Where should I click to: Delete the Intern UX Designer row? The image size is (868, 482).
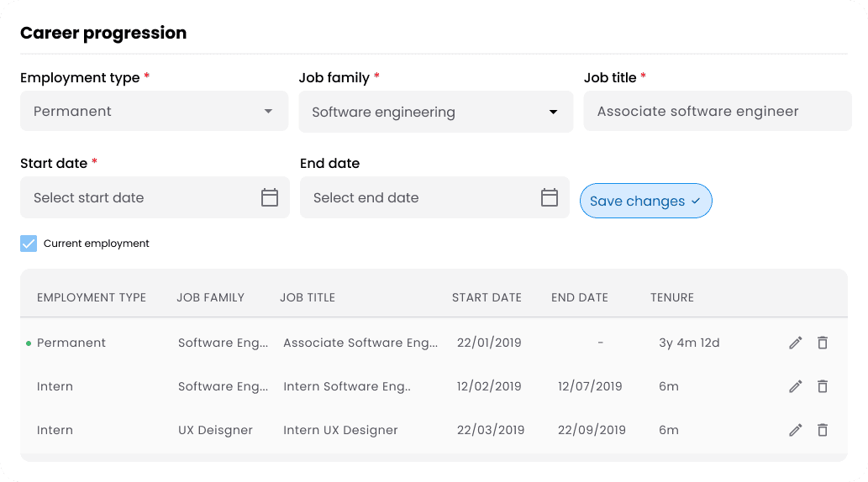(823, 430)
